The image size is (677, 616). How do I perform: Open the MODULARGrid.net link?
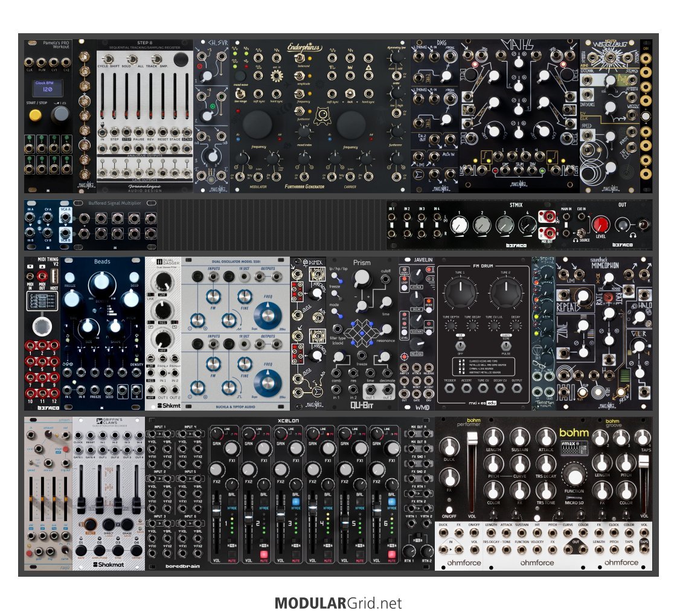[338, 603]
